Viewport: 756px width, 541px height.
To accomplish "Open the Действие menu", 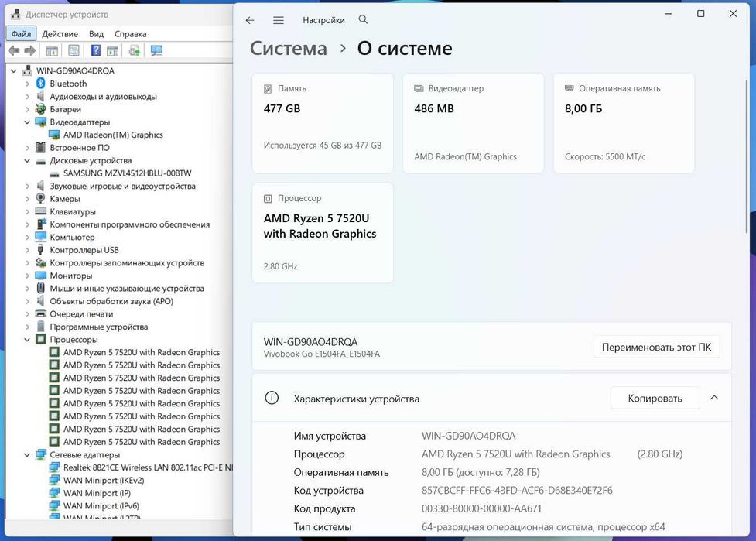I will coord(60,34).
